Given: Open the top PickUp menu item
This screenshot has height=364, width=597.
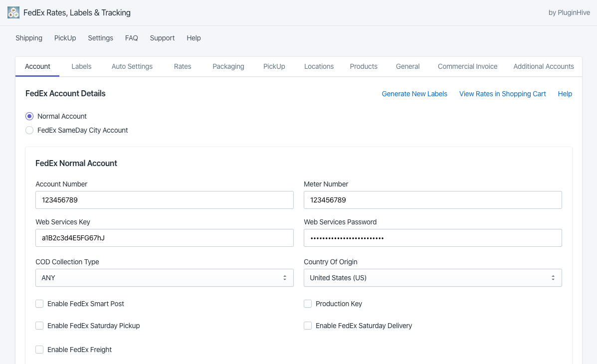Looking at the screenshot, I should [65, 38].
